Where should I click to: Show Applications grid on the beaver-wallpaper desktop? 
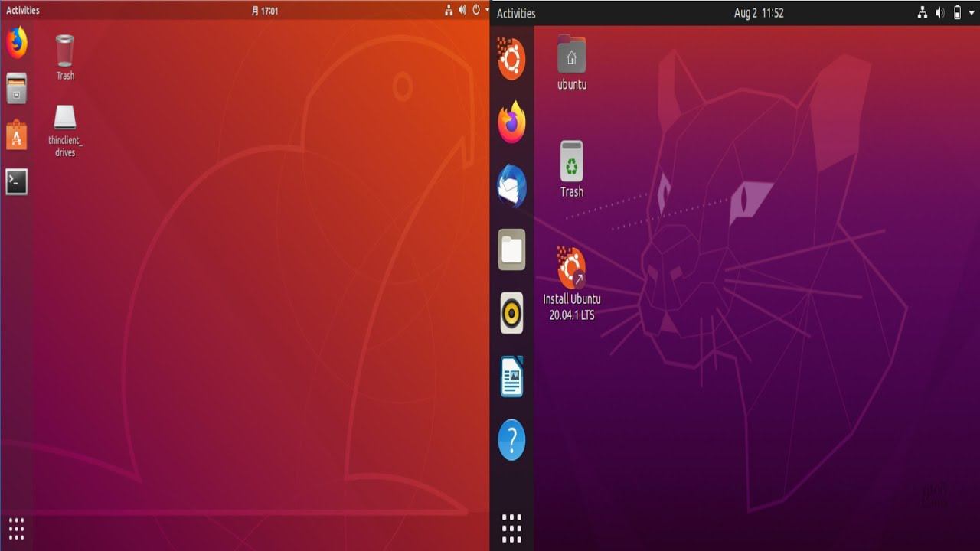click(16, 528)
